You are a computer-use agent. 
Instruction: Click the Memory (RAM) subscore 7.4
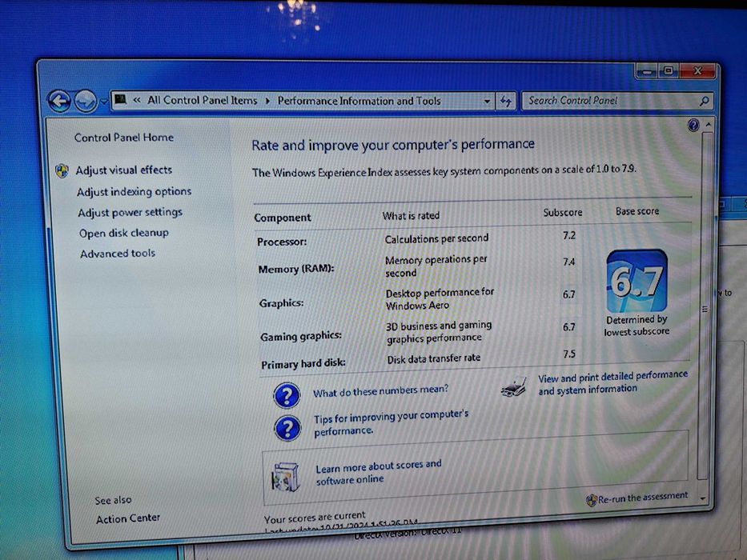[568, 262]
